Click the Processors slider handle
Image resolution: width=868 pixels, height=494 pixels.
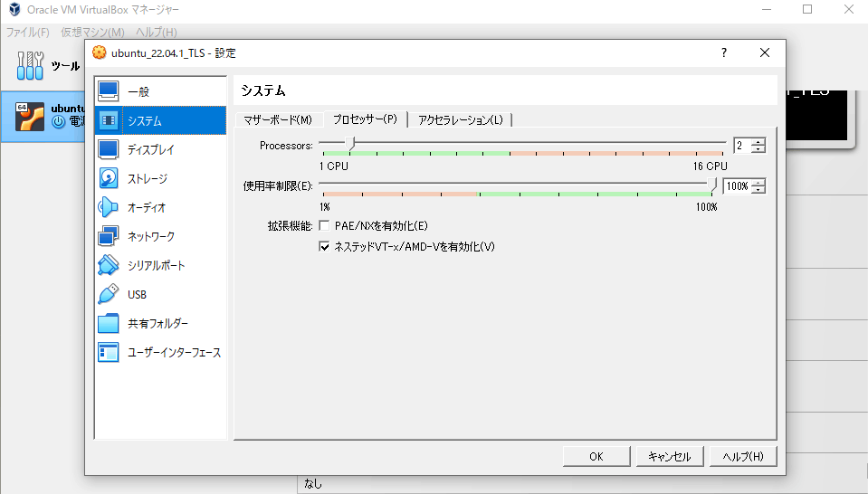pyautogui.click(x=350, y=143)
